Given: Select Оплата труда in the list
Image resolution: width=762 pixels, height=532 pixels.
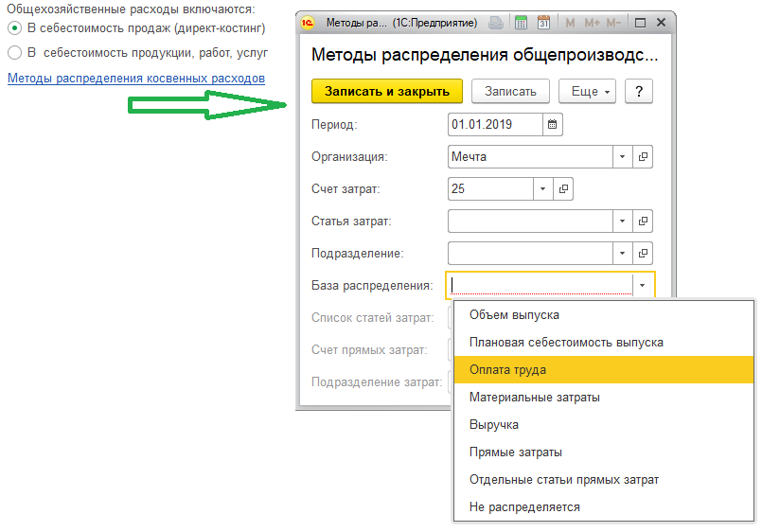Looking at the screenshot, I should click(x=604, y=370).
